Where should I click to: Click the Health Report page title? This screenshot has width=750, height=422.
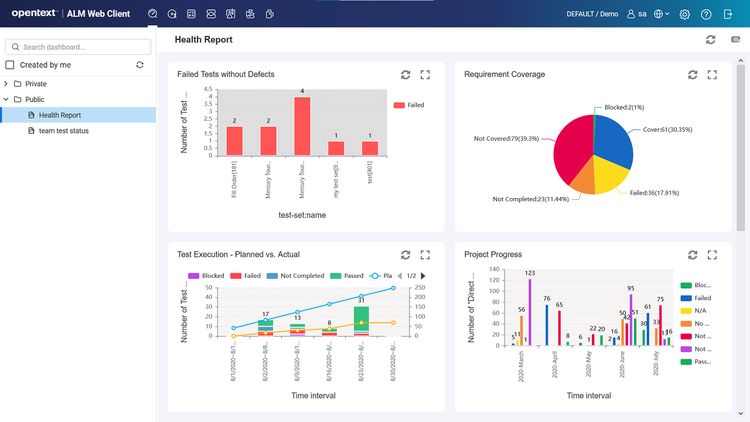(203, 40)
